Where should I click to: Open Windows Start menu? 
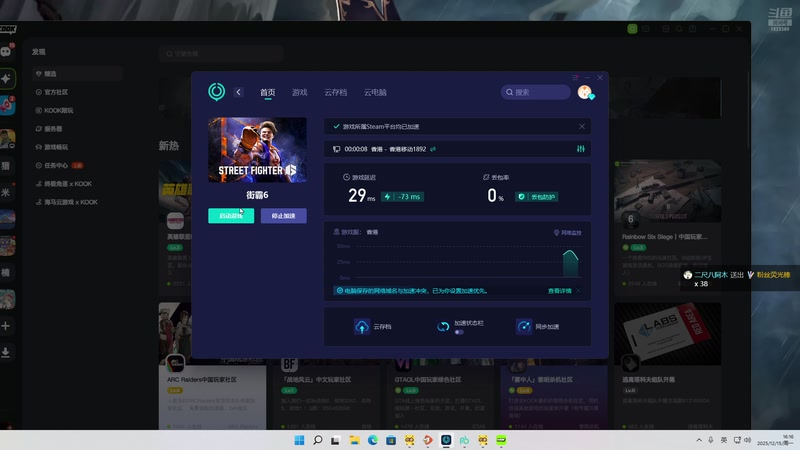point(299,440)
